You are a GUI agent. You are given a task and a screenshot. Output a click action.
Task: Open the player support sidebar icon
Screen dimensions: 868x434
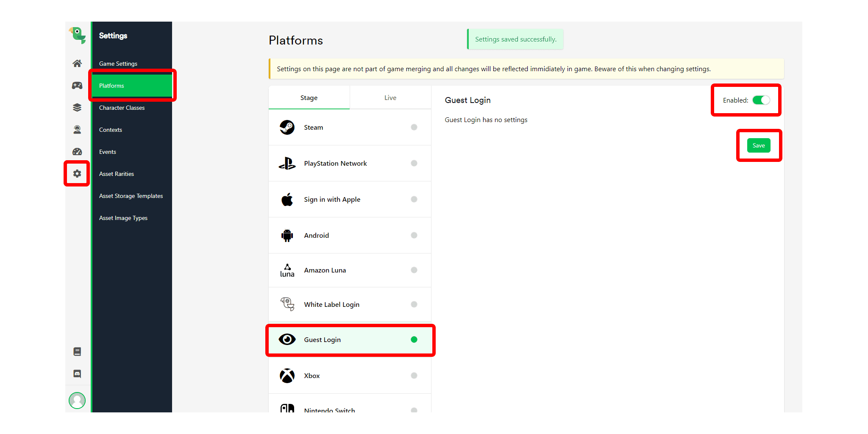(x=77, y=130)
